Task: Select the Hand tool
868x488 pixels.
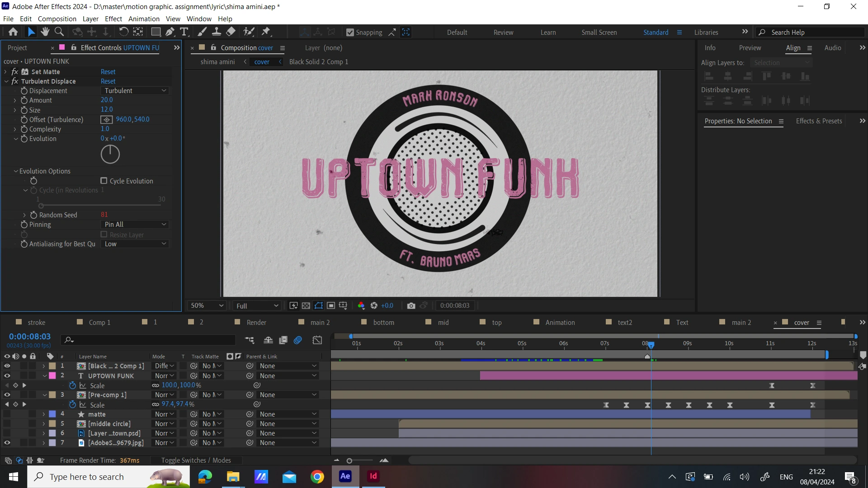Action: point(45,32)
